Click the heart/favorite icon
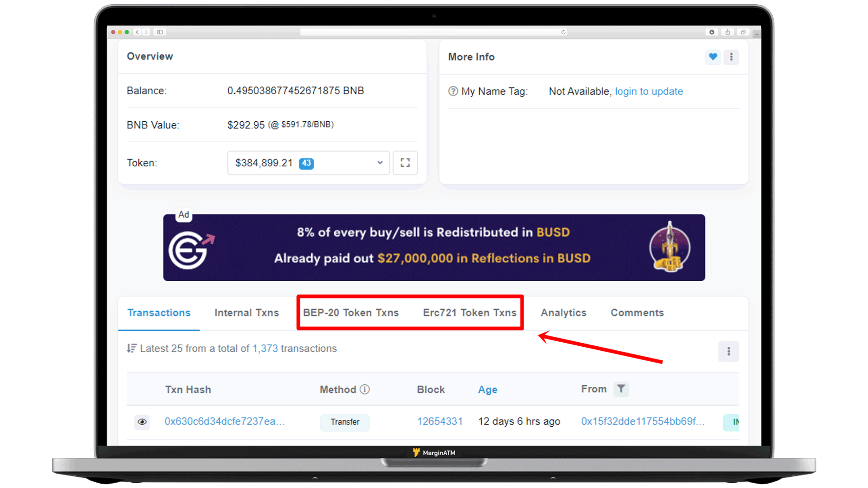The width and height of the screenshot is (868, 488). (x=713, y=56)
